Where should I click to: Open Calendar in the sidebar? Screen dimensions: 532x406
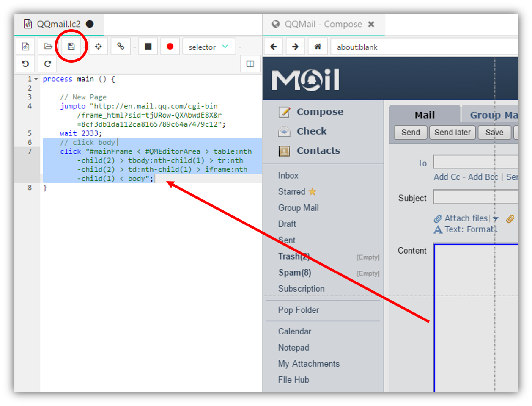pyautogui.click(x=294, y=331)
